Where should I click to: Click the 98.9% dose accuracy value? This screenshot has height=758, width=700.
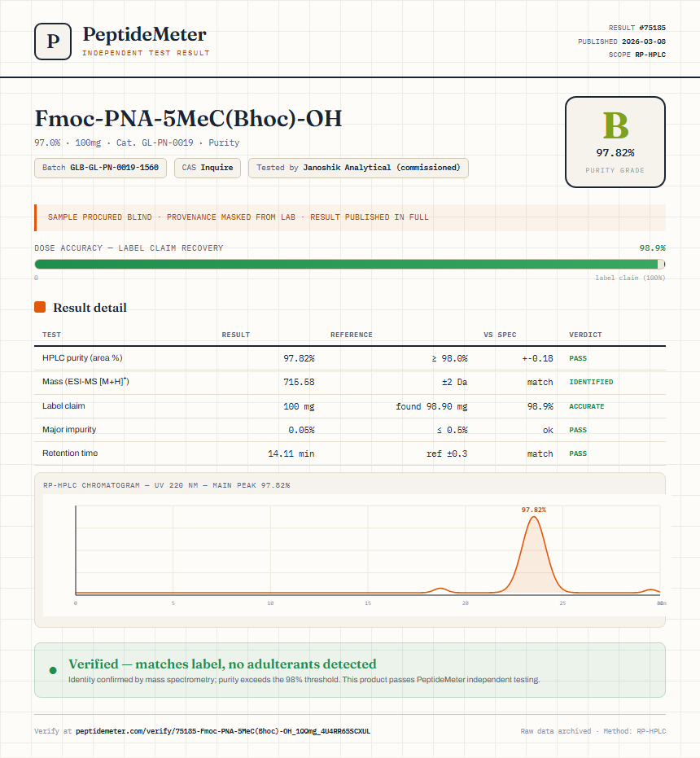point(652,248)
